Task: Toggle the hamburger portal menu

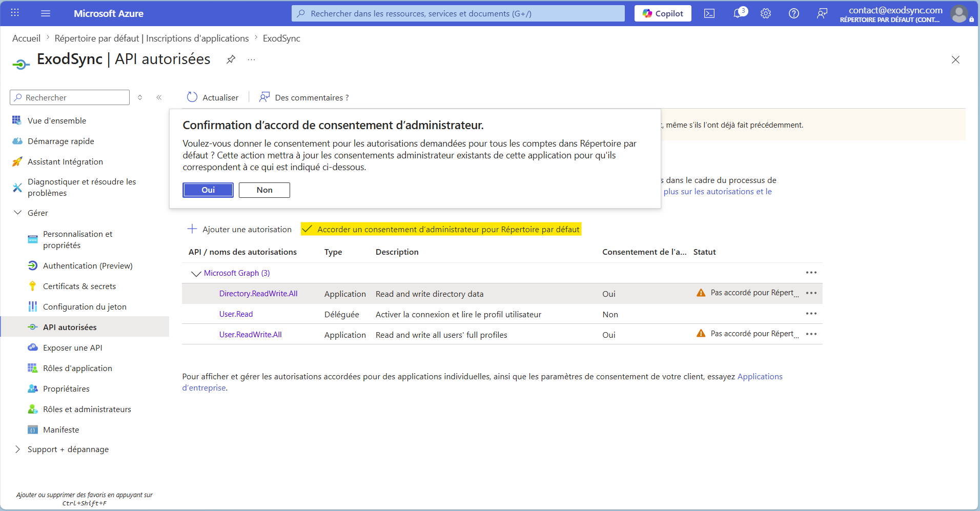Action: [46, 13]
